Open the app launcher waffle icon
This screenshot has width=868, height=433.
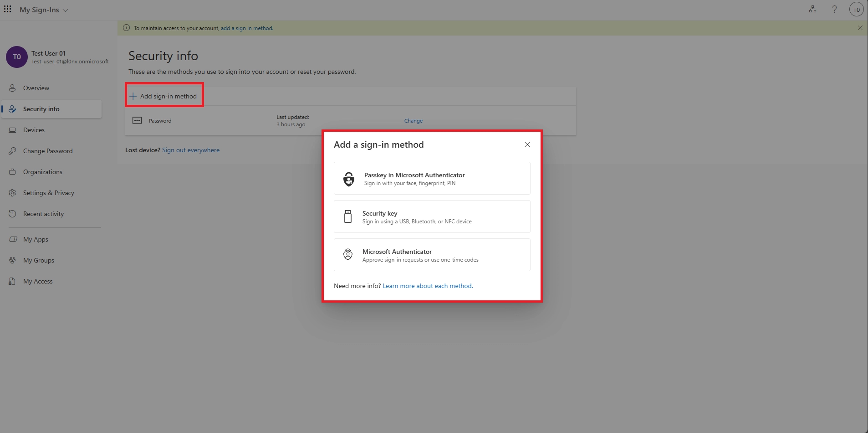click(x=8, y=10)
